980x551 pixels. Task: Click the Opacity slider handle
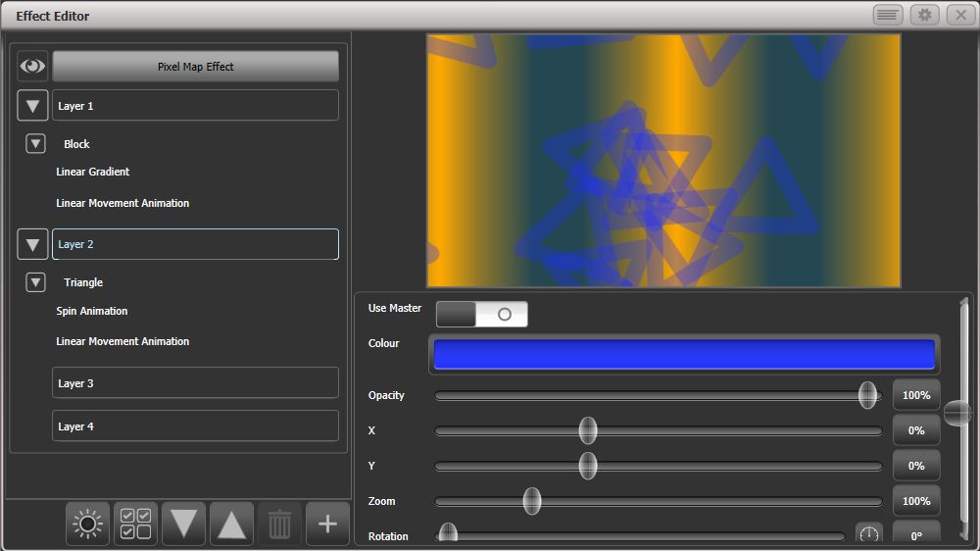(x=867, y=395)
